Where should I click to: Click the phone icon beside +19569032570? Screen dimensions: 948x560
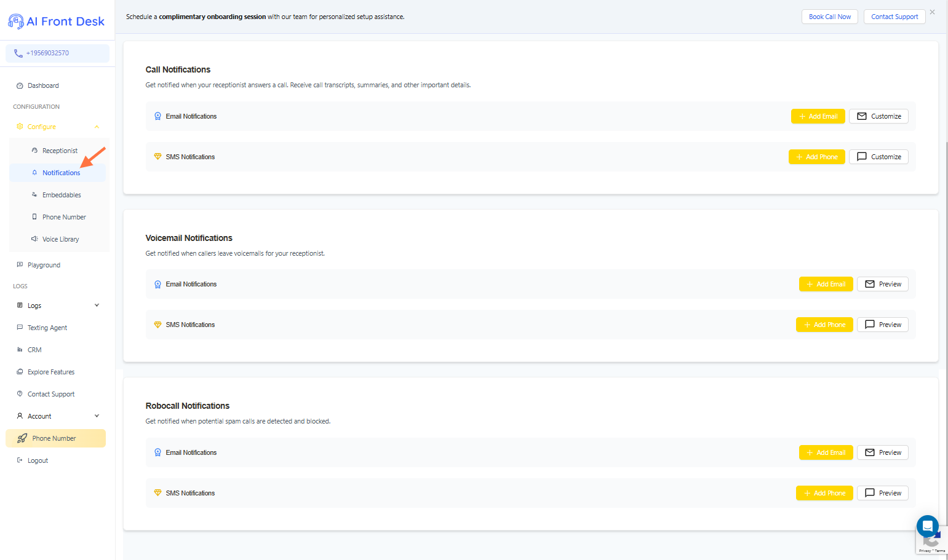[x=18, y=53]
